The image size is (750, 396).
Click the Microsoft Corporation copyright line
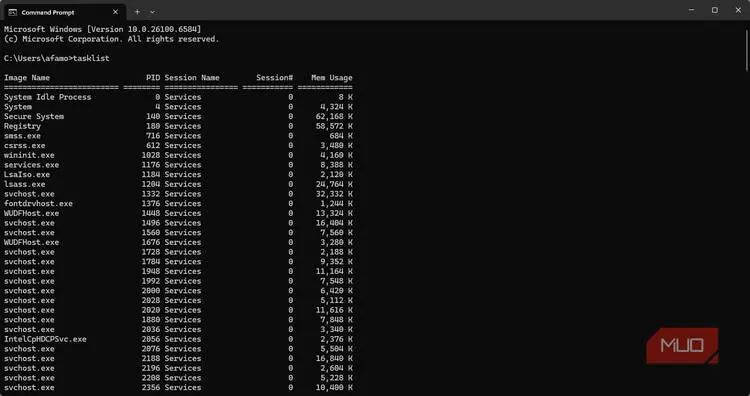(x=111, y=39)
